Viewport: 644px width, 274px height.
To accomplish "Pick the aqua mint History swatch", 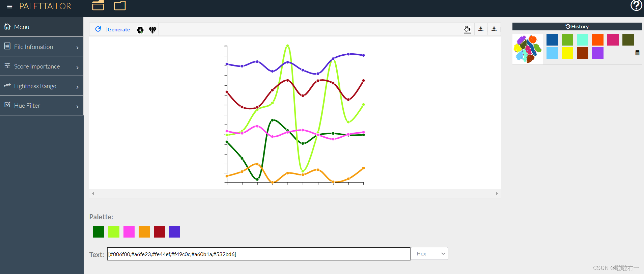I will tap(583, 40).
